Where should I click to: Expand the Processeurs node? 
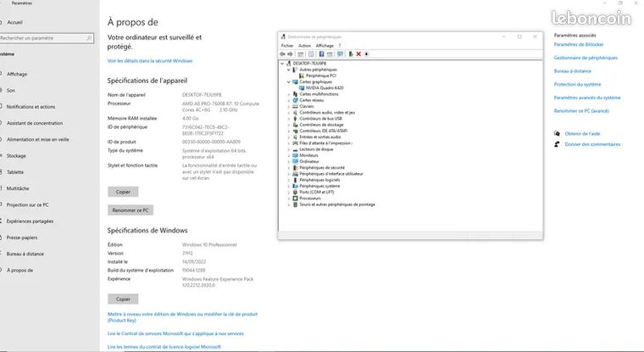pyautogui.click(x=289, y=198)
